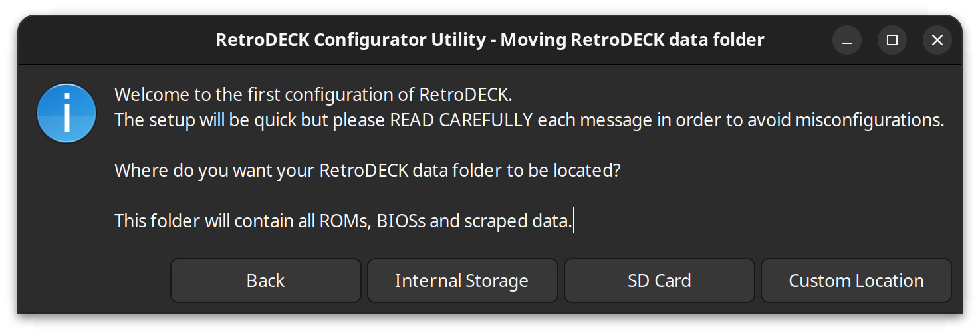
Task: Click the blue information icon
Action: click(66, 113)
